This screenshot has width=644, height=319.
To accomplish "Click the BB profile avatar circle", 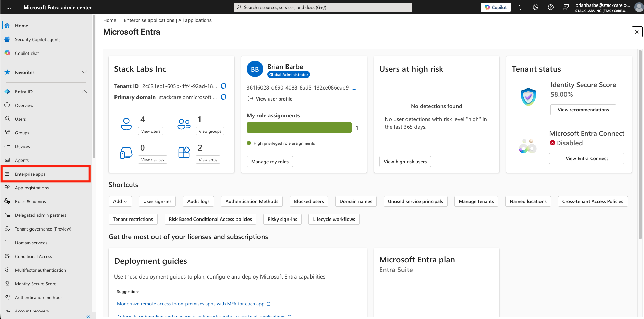I will 255,69.
